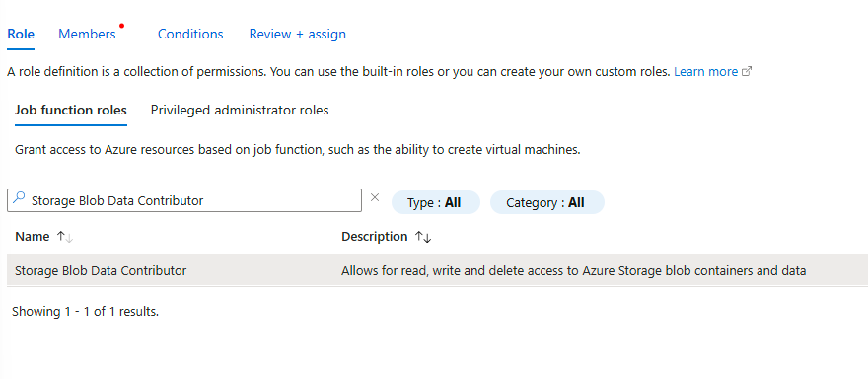Select the Storage Blob Data Contributor row
Viewport: 868px width, 379px height.
click(x=437, y=270)
